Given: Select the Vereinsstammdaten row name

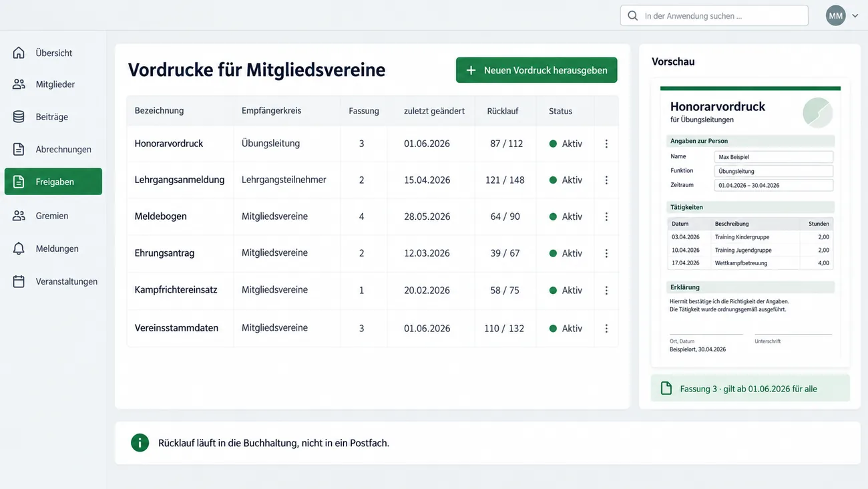Looking at the screenshot, I should point(176,328).
